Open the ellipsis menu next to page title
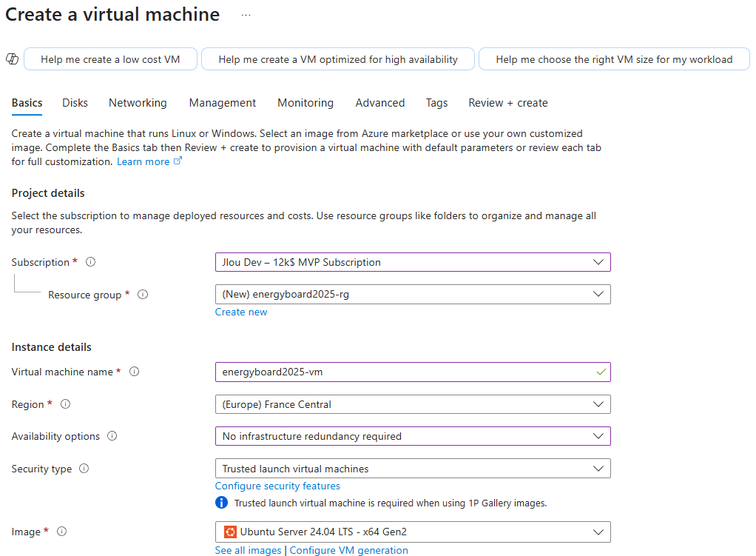 point(246,15)
